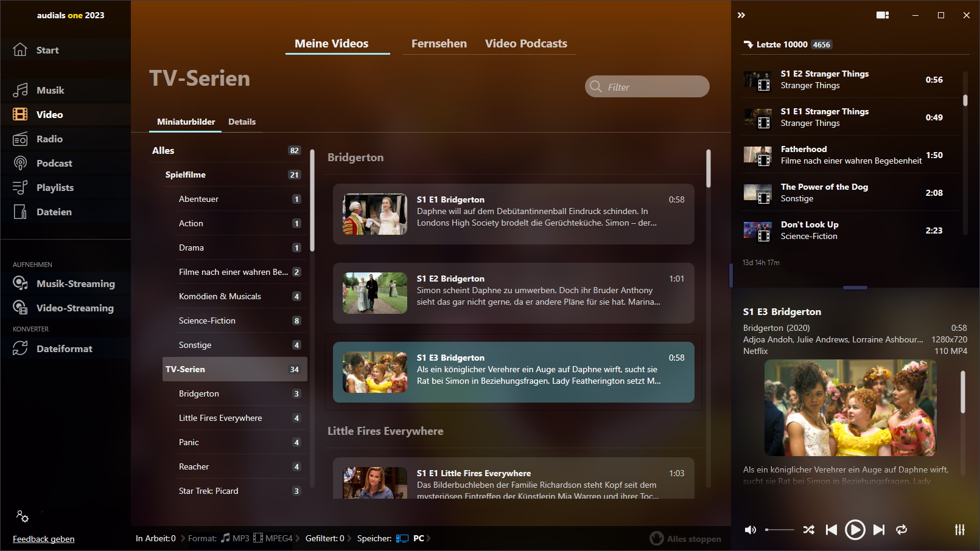The width and height of the screenshot is (980, 551).
Task: Open the equalizer settings icon
Action: tap(959, 530)
